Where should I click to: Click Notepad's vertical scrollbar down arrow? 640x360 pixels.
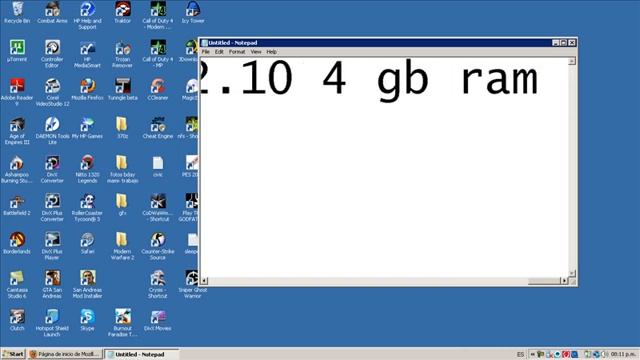coord(572,273)
